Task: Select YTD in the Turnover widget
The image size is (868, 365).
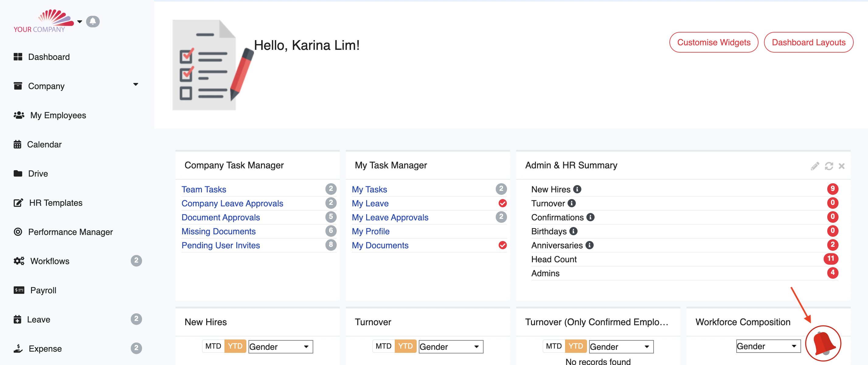Action: tap(405, 346)
